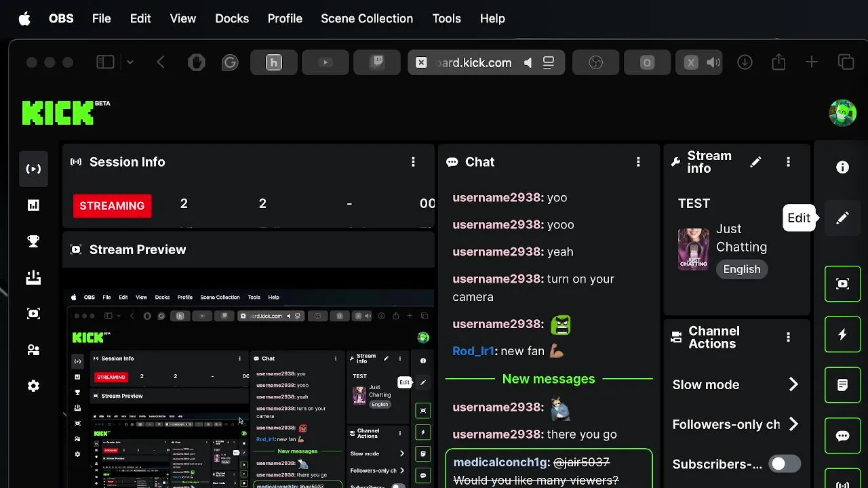Expand the sidebar dropdown chevron
This screenshot has height=488, width=868.
coord(130,62)
